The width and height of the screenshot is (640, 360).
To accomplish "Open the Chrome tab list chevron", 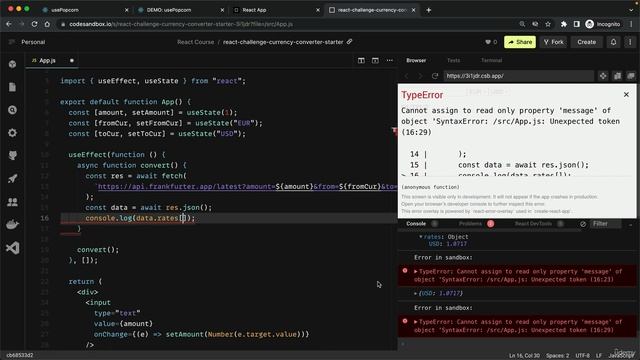I will tap(631, 10).
